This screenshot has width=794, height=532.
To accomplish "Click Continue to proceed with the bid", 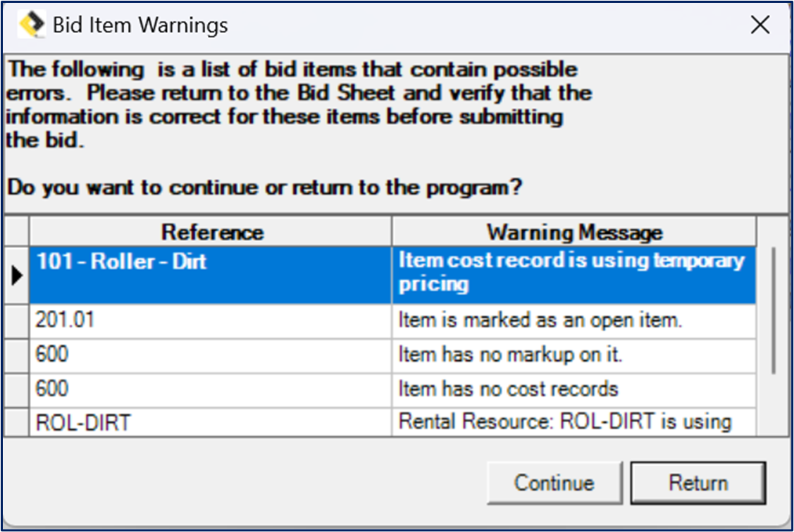I will [554, 483].
